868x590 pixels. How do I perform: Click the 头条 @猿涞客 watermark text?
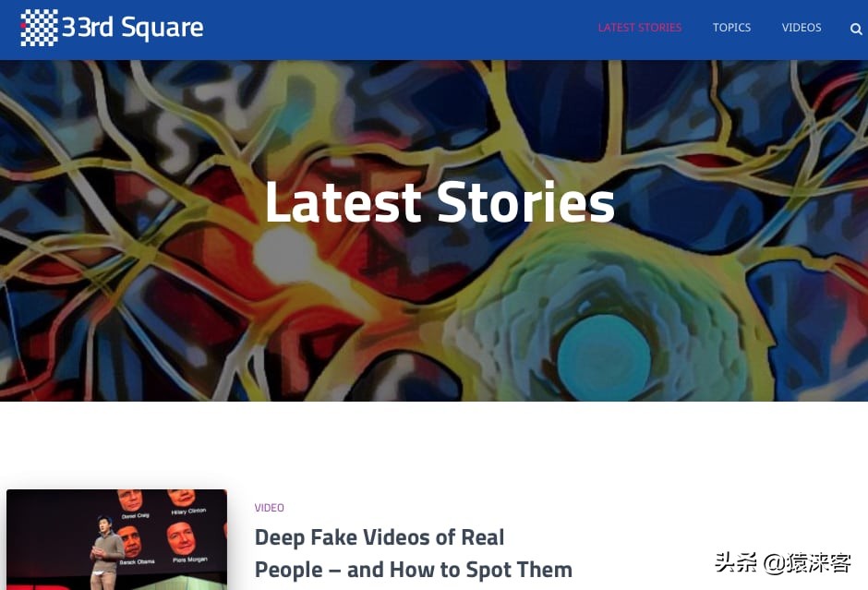pyautogui.click(x=782, y=562)
